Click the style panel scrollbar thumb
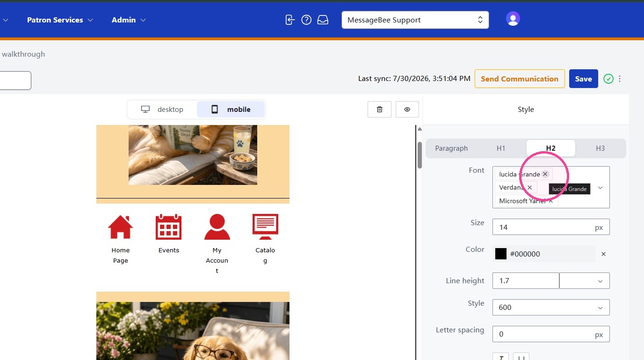 [x=420, y=155]
